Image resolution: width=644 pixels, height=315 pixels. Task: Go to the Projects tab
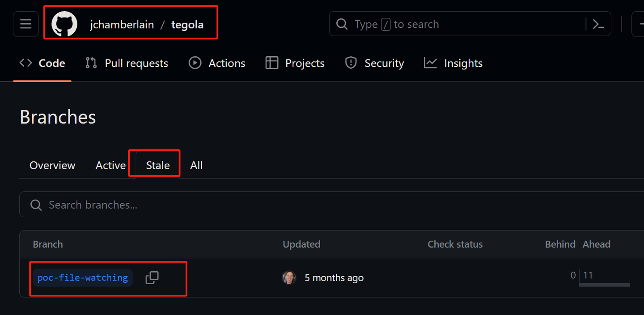[x=295, y=63]
